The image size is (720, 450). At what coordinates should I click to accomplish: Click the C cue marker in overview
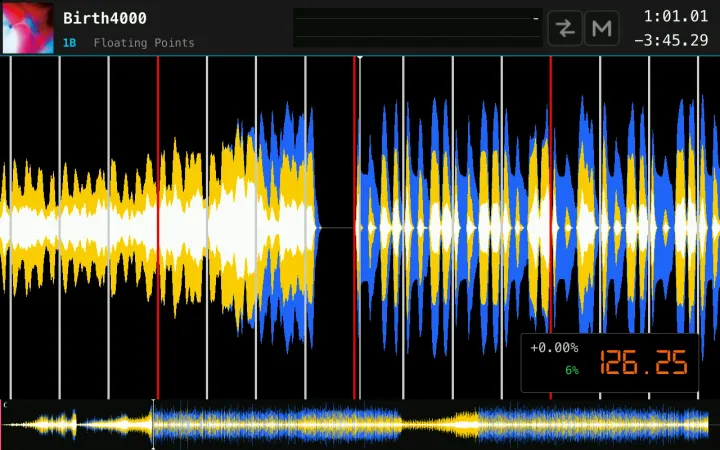tap(5, 405)
